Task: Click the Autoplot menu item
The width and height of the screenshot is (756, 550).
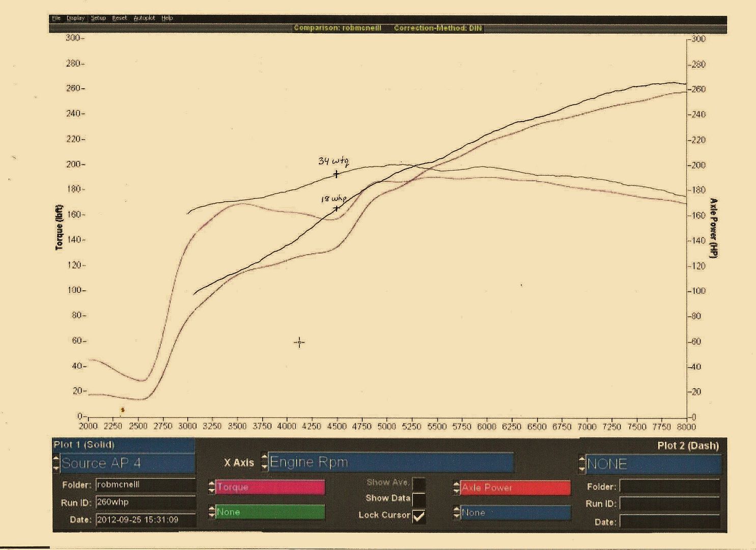Action: click(x=144, y=18)
